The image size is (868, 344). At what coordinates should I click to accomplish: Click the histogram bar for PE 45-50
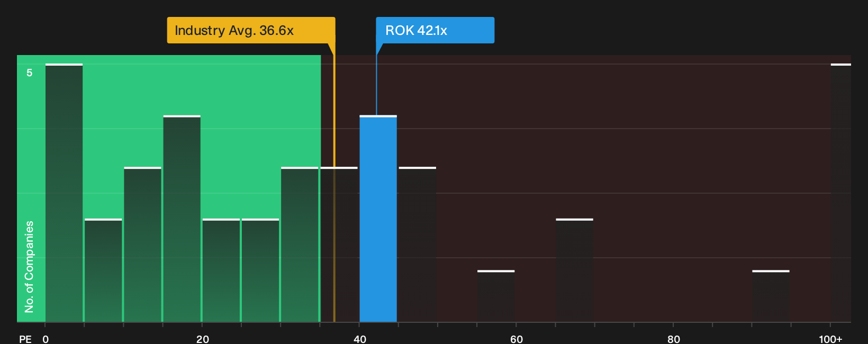pos(418,245)
